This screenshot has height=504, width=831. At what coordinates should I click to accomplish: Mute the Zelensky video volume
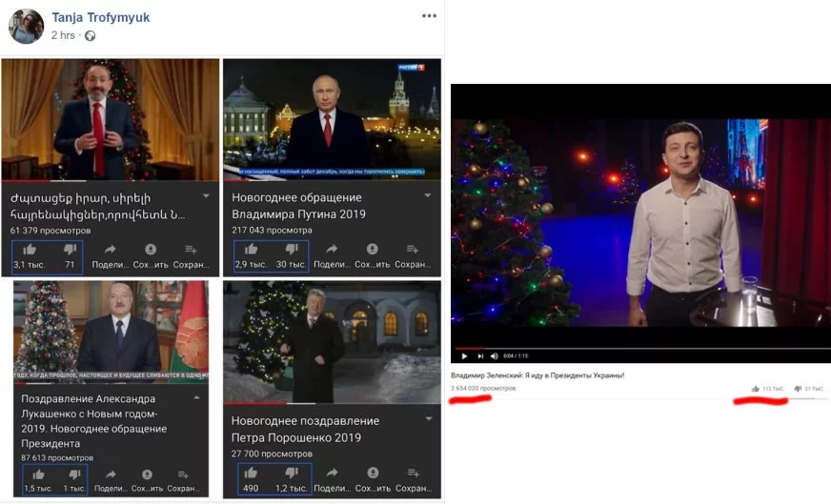click(495, 356)
